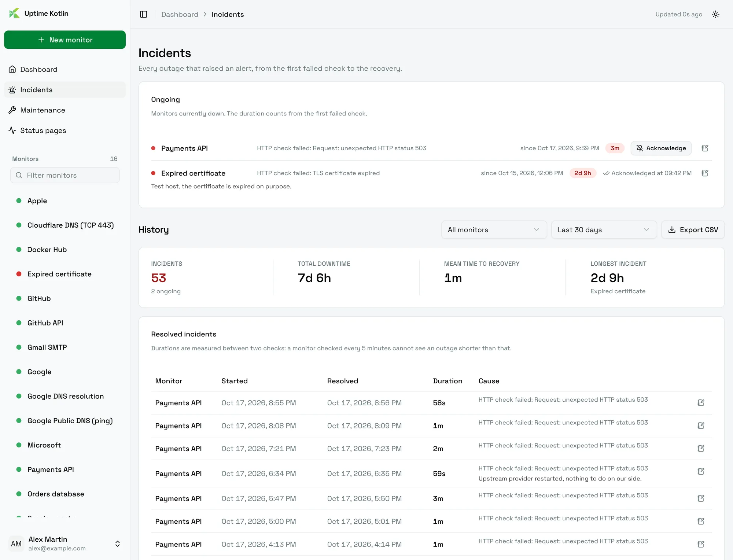Select the Apple monitor
The width and height of the screenshot is (733, 560).
pyautogui.click(x=65, y=201)
